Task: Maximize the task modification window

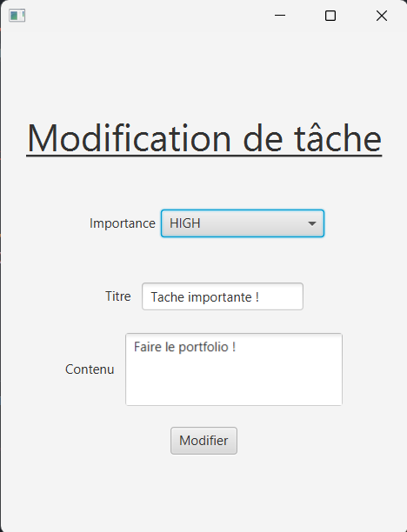Action: pos(330,16)
